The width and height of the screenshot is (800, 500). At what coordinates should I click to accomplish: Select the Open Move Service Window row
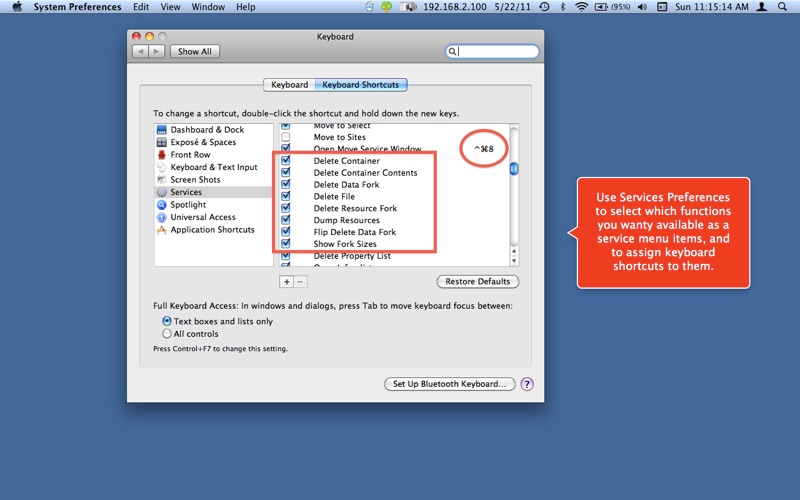(x=394, y=148)
